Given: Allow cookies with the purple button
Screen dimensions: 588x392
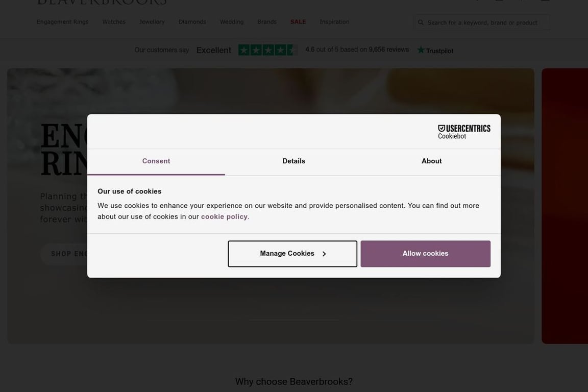Looking at the screenshot, I should 425,254.
